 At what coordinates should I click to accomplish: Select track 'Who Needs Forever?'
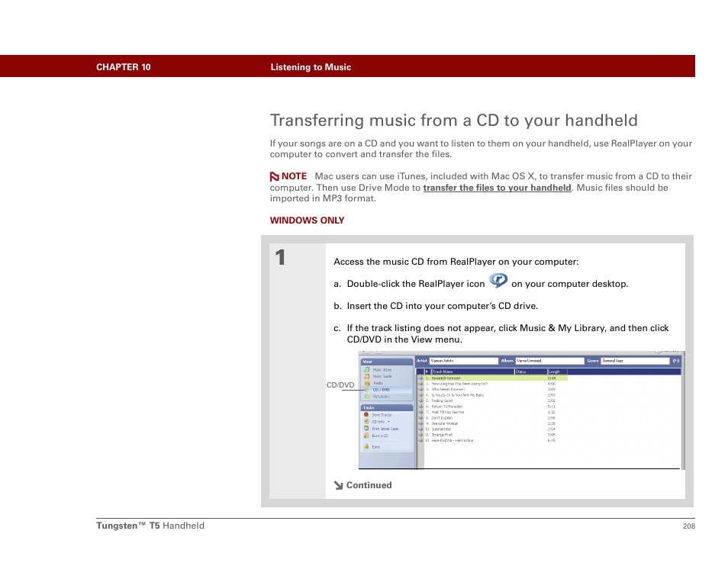click(448, 389)
